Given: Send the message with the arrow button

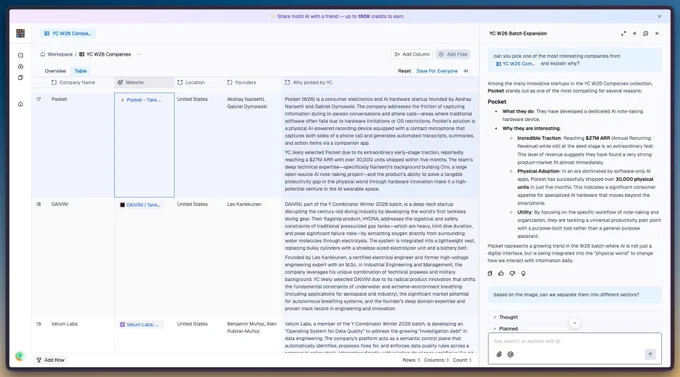Looking at the screenshot, I should click(650, 354).
